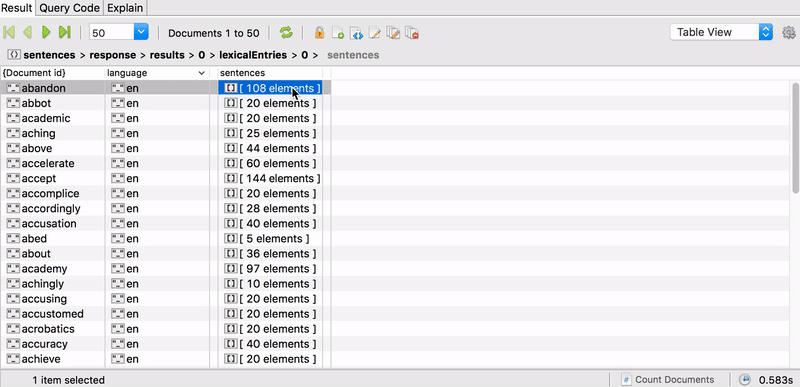
Task: Select the 108 elements sentences cell
Action: [270, 88]
